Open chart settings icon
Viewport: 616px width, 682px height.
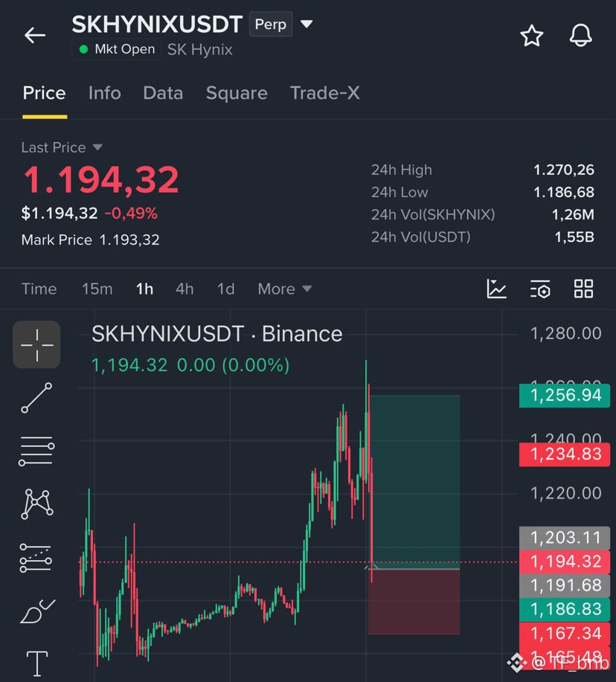[540, 289]
